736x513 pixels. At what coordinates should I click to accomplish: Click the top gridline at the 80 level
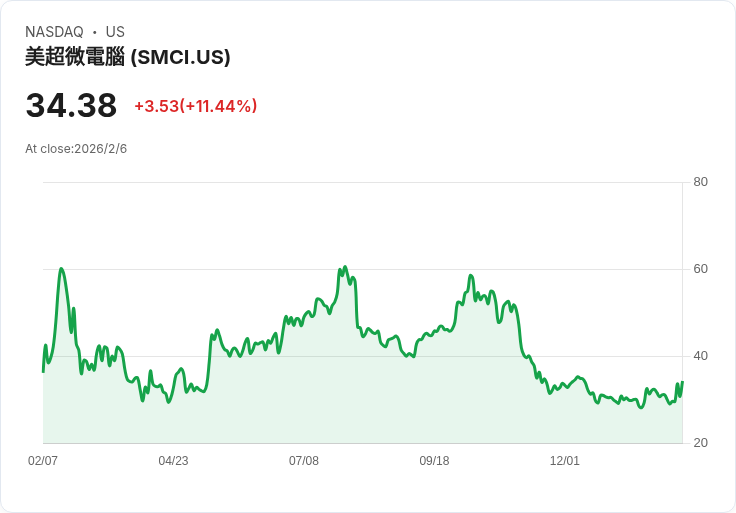coord(360,182)
